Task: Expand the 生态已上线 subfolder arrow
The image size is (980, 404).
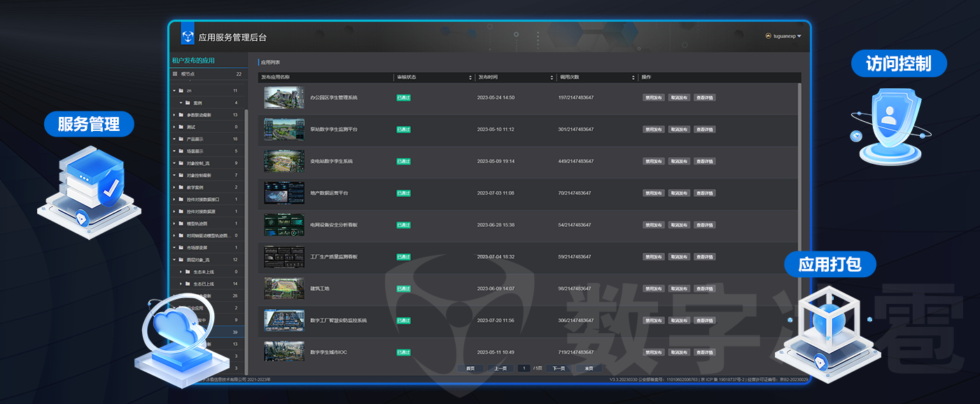Action: 180,284
